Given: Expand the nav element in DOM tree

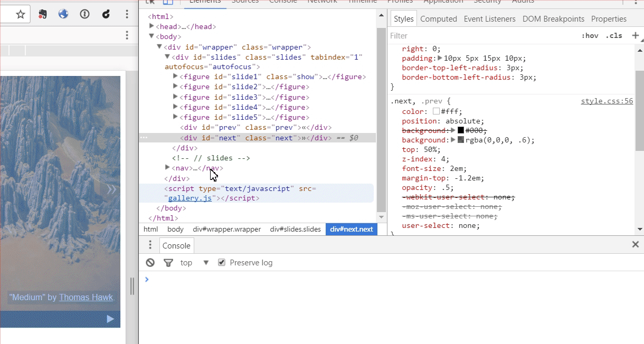Looking at the screenshot, I should pyautogui.click(x=168, y=168).
